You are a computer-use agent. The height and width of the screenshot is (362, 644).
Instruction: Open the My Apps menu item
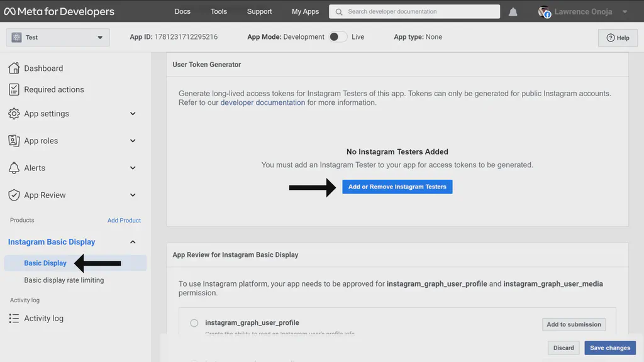pyautogui.click(x=305, y=11)
